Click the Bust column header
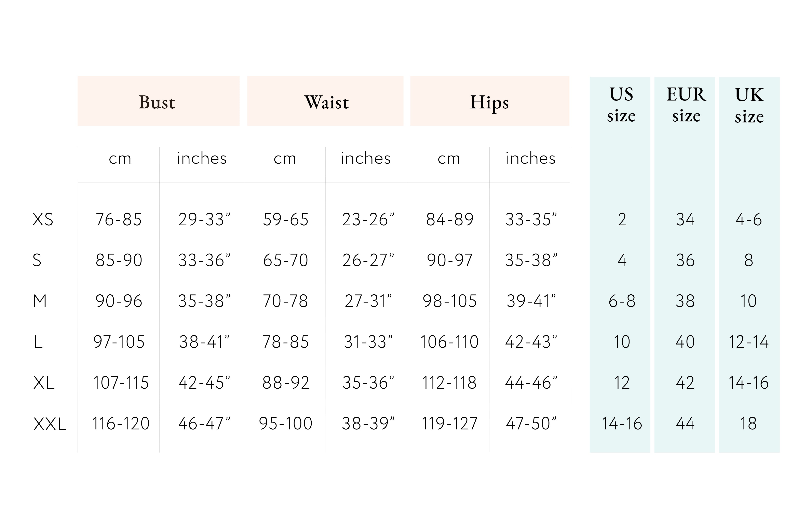The width and height of the screenshot is (812, 521). (157, 102)
